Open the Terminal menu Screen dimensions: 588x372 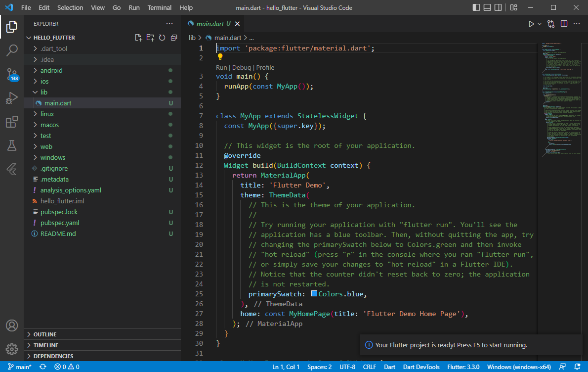coord(160,7)
